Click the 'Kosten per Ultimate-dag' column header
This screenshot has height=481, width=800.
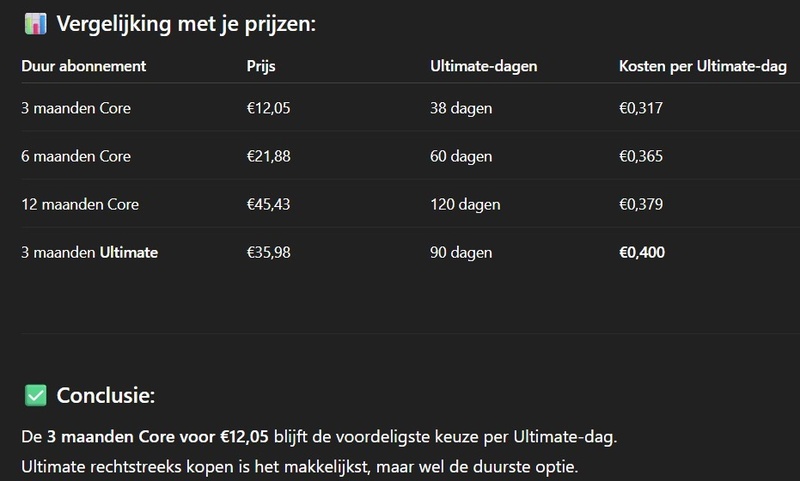point(703,67)
